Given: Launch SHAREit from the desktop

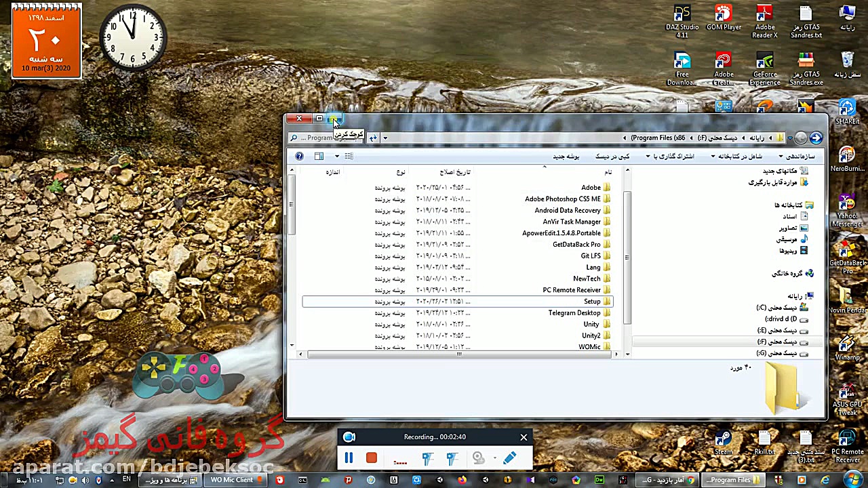Looking at the screenshot, I should pos(847,112).
